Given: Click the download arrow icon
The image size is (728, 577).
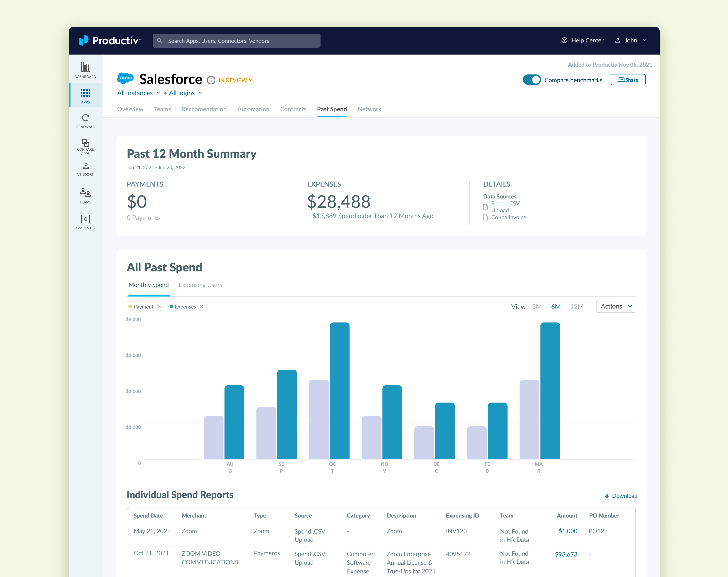Looking at the screenshot, I should coord(607,496).
